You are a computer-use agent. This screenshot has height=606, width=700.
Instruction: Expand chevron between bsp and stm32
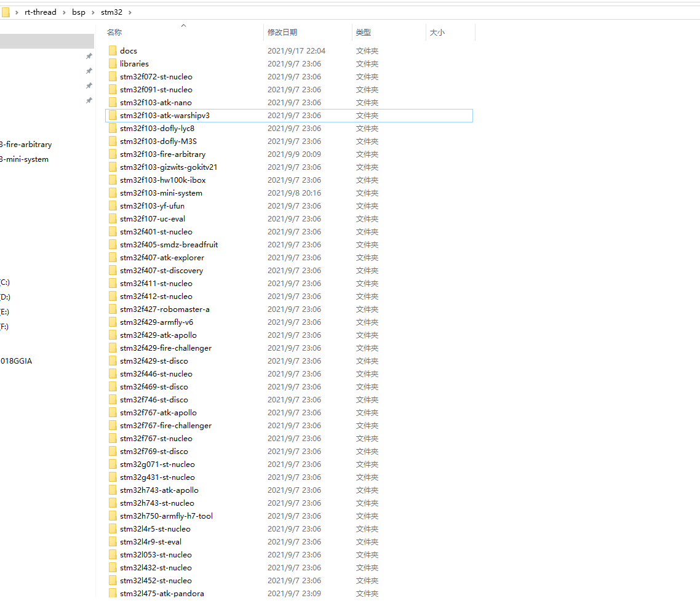93,12
